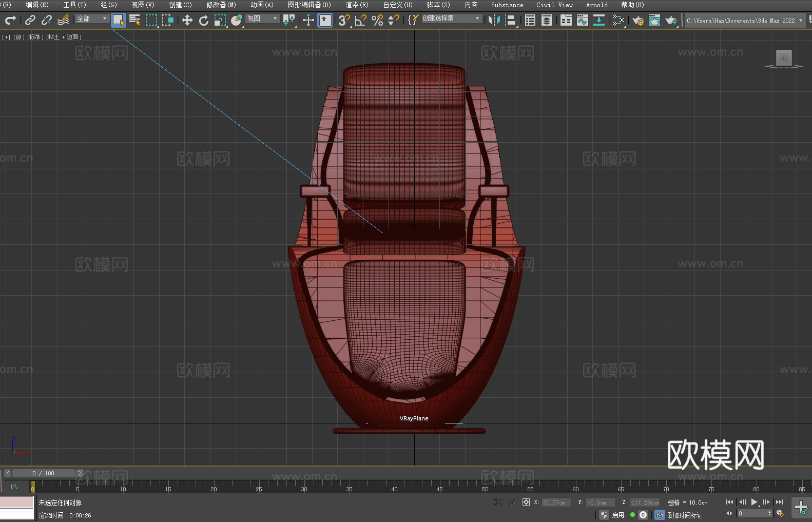Click the Redo arrow icon
The width and height of the screenshot is (812, 522).
click(10, 20)
